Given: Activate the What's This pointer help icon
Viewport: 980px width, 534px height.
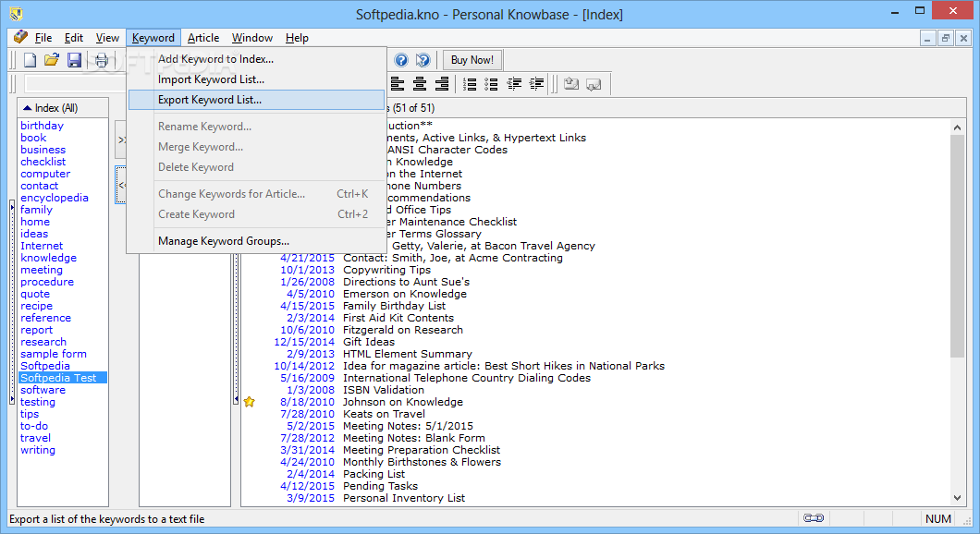Looking at the screenshot, I should 423,60.
